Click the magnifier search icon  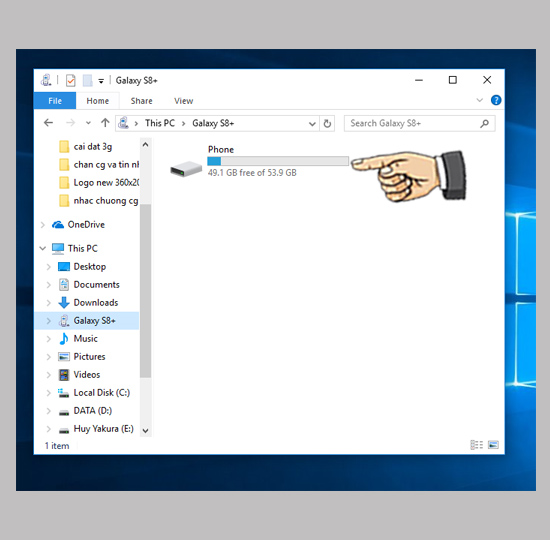484,124
